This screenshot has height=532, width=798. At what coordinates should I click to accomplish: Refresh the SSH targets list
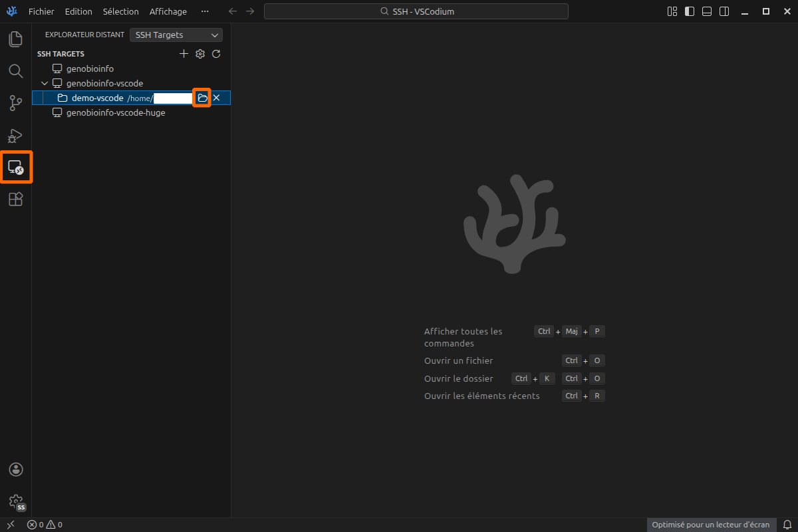coord(216,54)
